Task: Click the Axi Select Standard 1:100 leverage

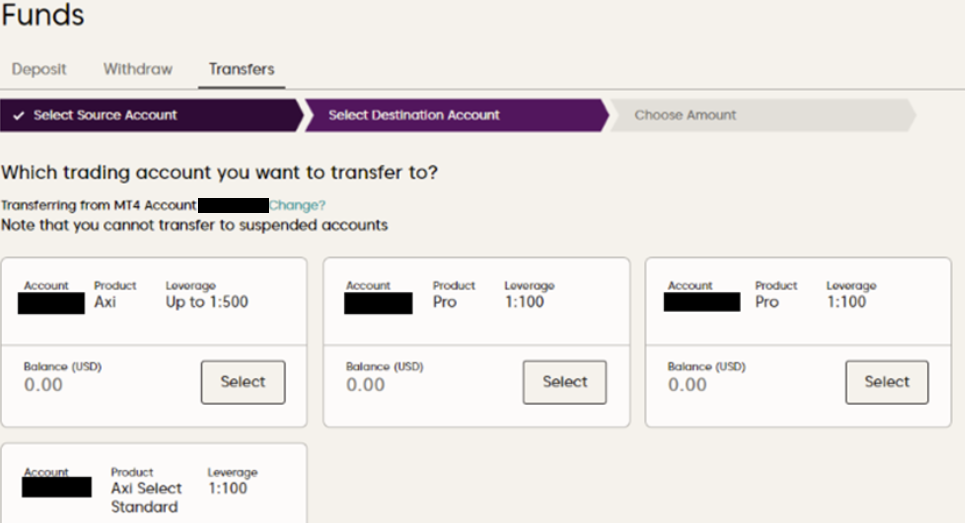Action: (229, 488)
